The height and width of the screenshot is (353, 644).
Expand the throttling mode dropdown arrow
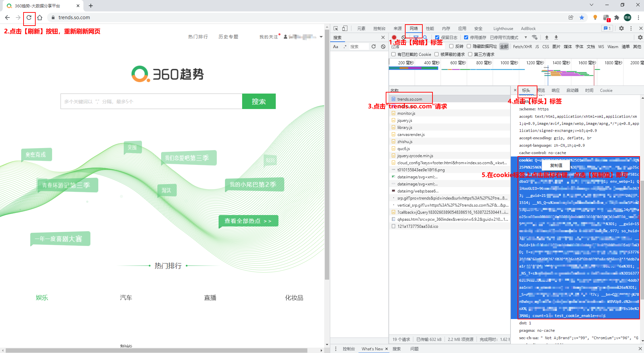point(526,37)
